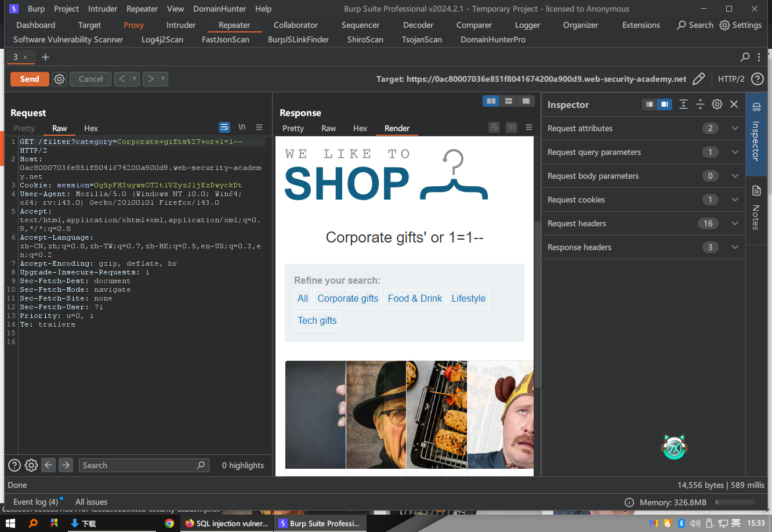Open the Log4j2Scan extension tab
Image resolution: width=772 pixels, height=532 pixels.
tap(162, 39)
